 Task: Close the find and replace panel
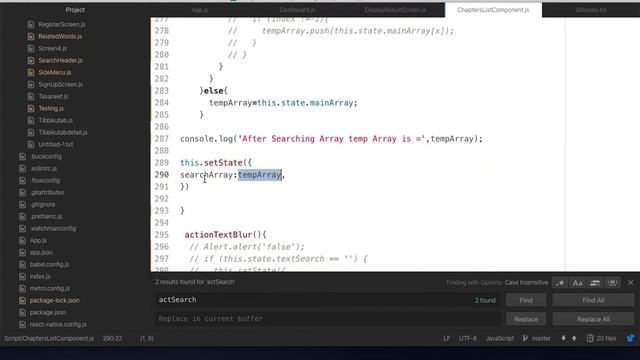coord(631,282)
